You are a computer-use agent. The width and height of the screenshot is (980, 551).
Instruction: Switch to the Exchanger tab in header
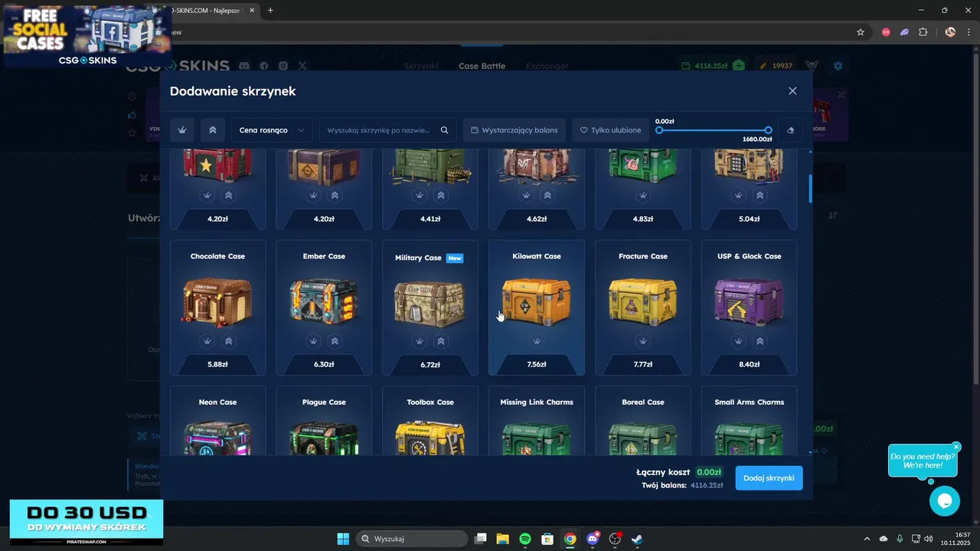click(547, 66)
